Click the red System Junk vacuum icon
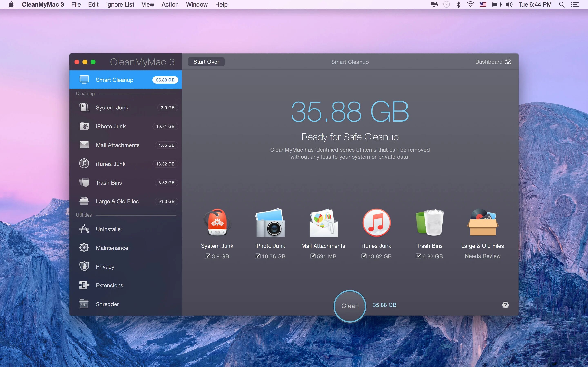This screenshot has width=588, height=367. 217,223
